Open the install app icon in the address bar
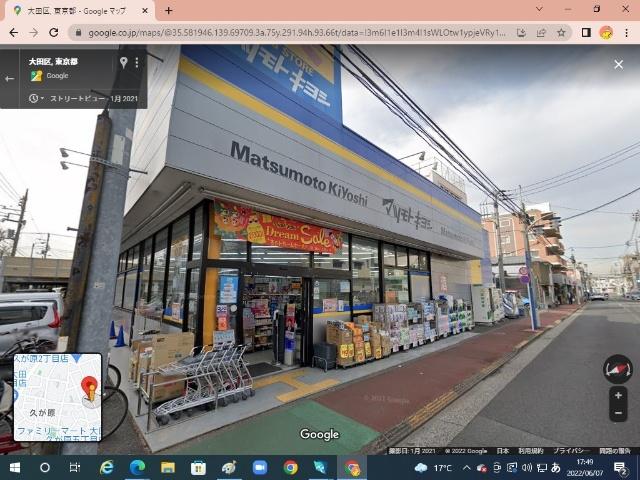The width and height of the screenshot is (640, 480). (521, 33)
